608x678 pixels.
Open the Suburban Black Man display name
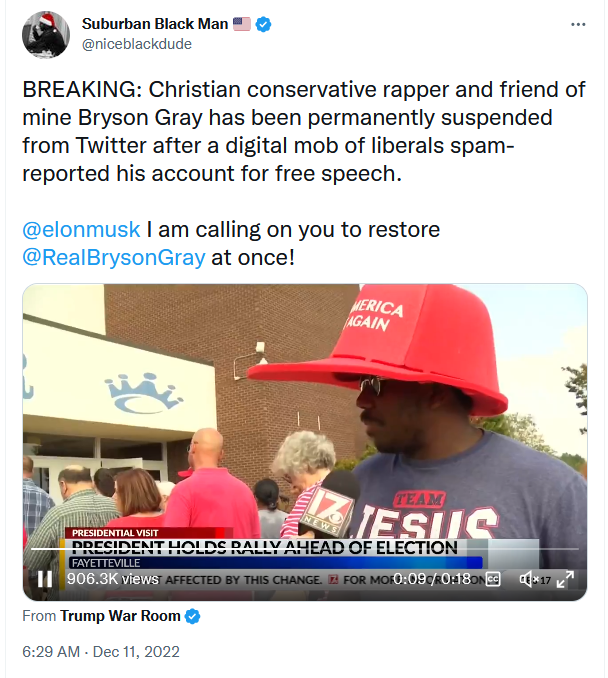coord(155,24)
